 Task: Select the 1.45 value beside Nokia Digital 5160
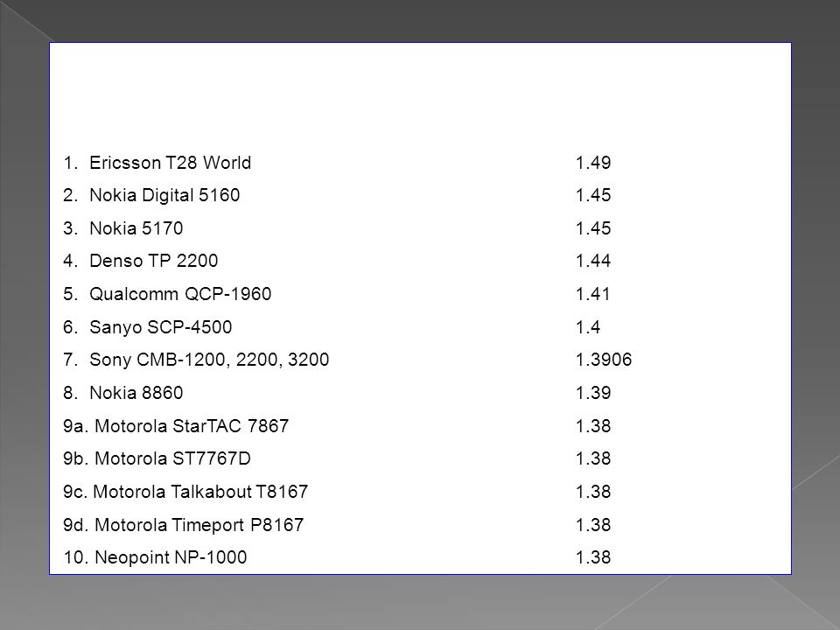click(x=593, y=195)
